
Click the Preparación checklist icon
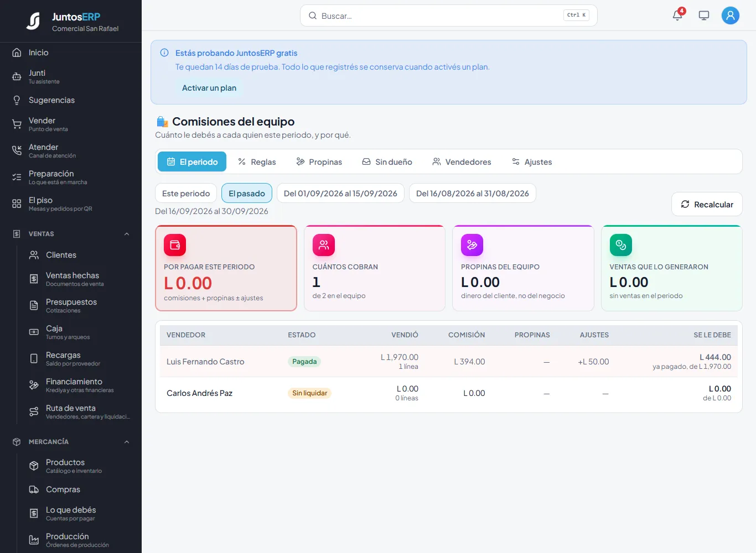[x=17, y=178]
